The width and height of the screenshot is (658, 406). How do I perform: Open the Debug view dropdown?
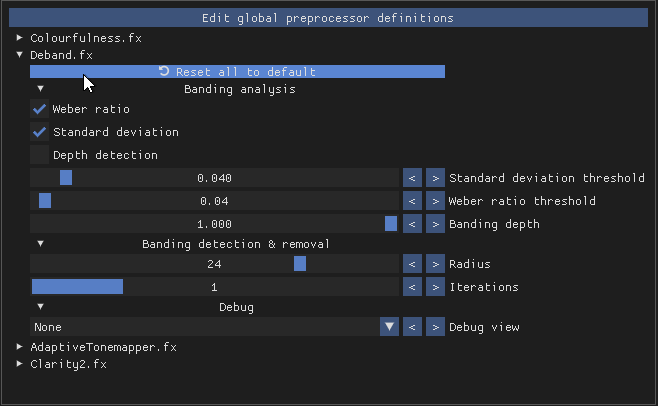(x=389, y=327)
